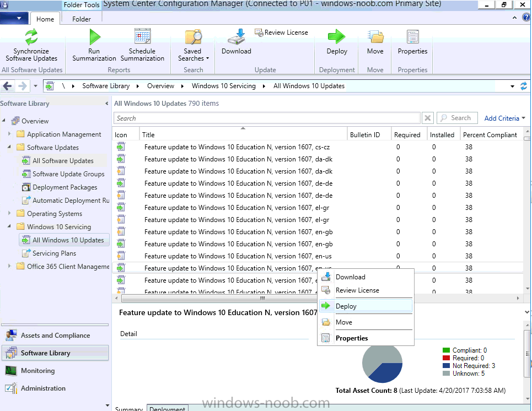Sort by the Required column header
This screenshot has width=532, height=411.
pos(409,134)
